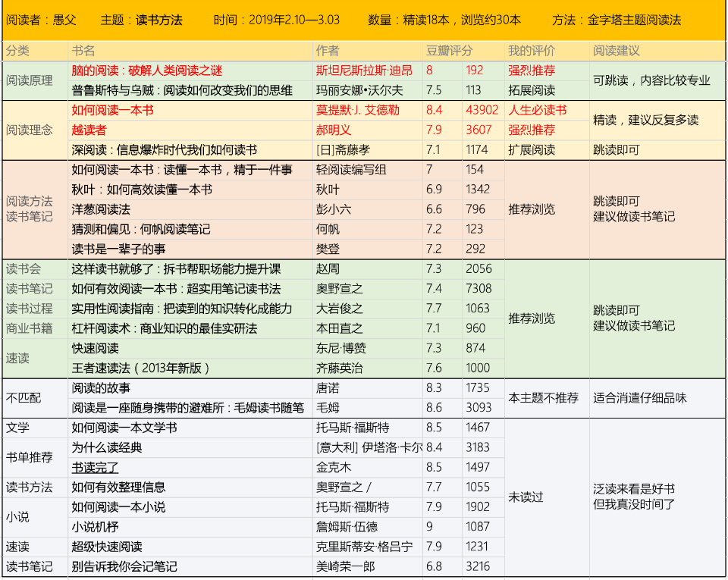Click the rating count 3216
The image size is (728, 580).
478,566
